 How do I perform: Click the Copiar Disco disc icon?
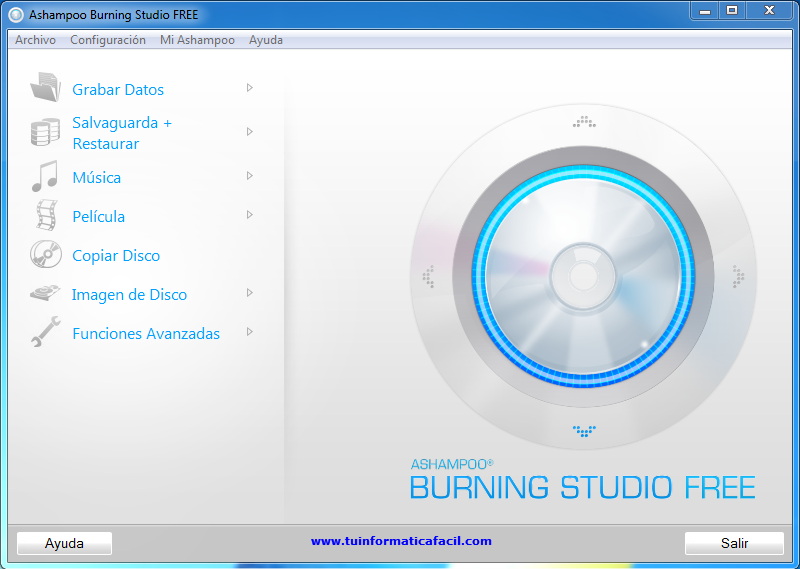click(x=46, y=254)
